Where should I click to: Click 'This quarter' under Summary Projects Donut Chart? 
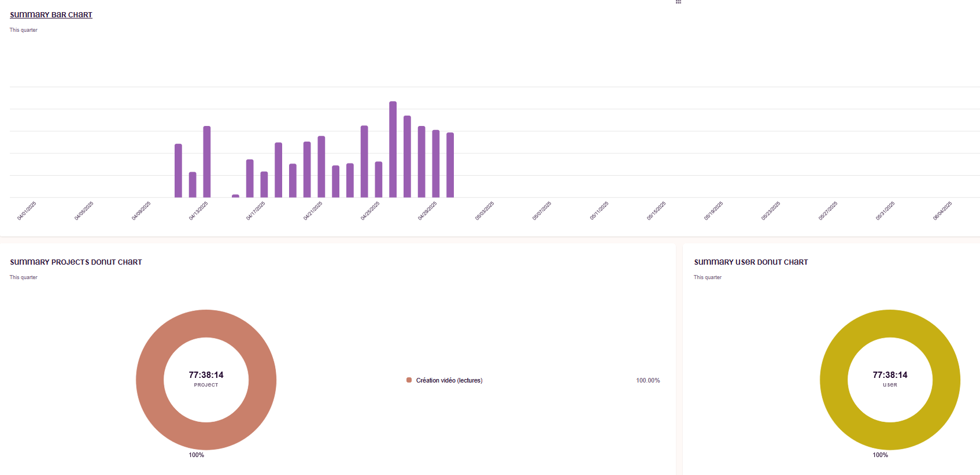24,277
